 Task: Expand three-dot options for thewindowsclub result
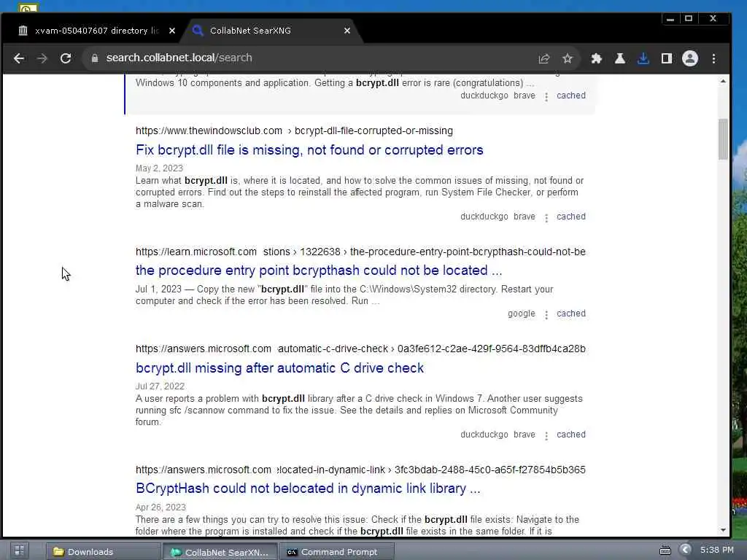pyautogui.click(x=546, y=217)
